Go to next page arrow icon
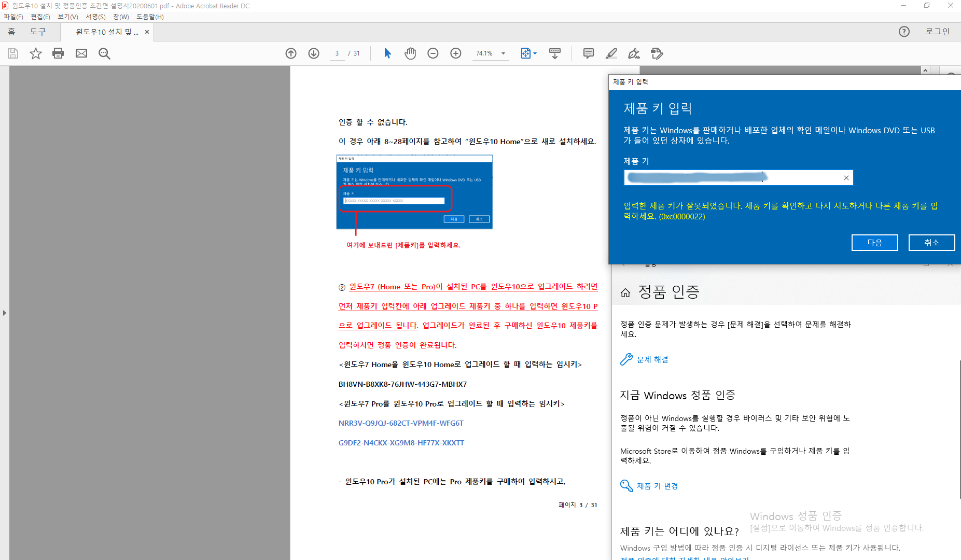961x560 pixels. point(314,53)
